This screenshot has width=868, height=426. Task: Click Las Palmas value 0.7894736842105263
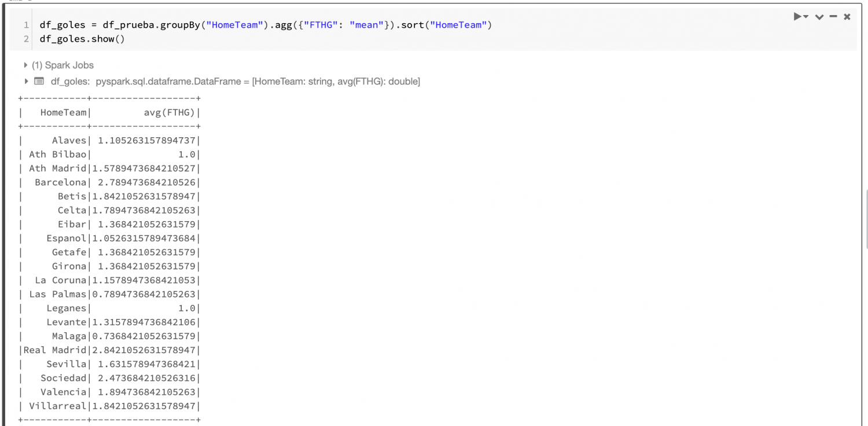point(144,294)
